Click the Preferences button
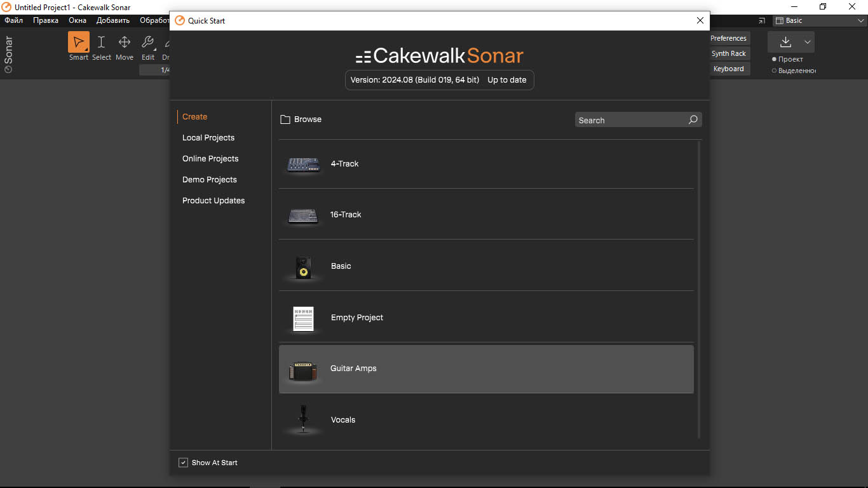Viewport: 868px width, 488px height. 728,38
